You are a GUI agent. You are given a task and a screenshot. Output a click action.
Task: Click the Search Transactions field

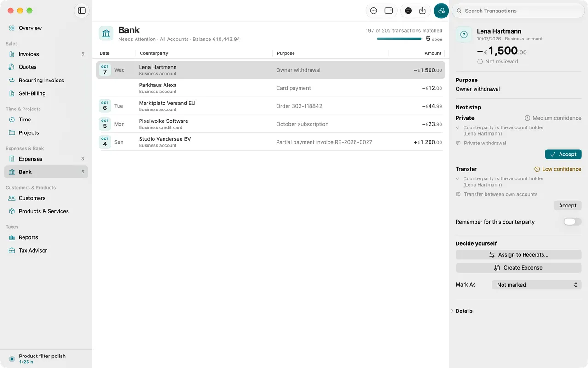pos(518,11)
